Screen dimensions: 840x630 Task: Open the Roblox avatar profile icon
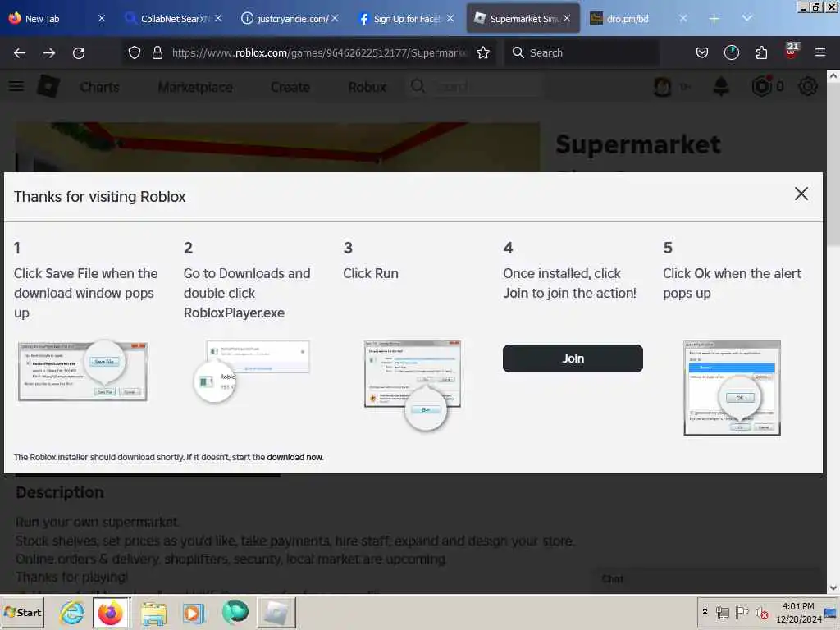(663, 86)
